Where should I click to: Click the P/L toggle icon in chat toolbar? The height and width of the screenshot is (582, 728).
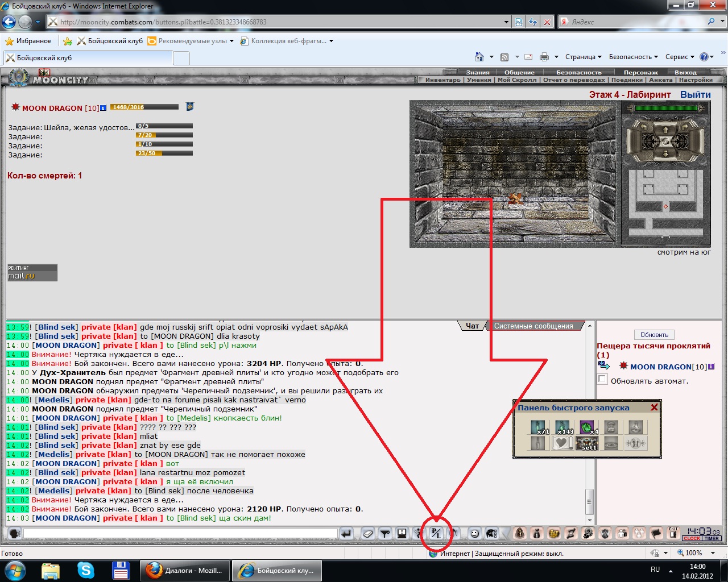coord(436,533)
